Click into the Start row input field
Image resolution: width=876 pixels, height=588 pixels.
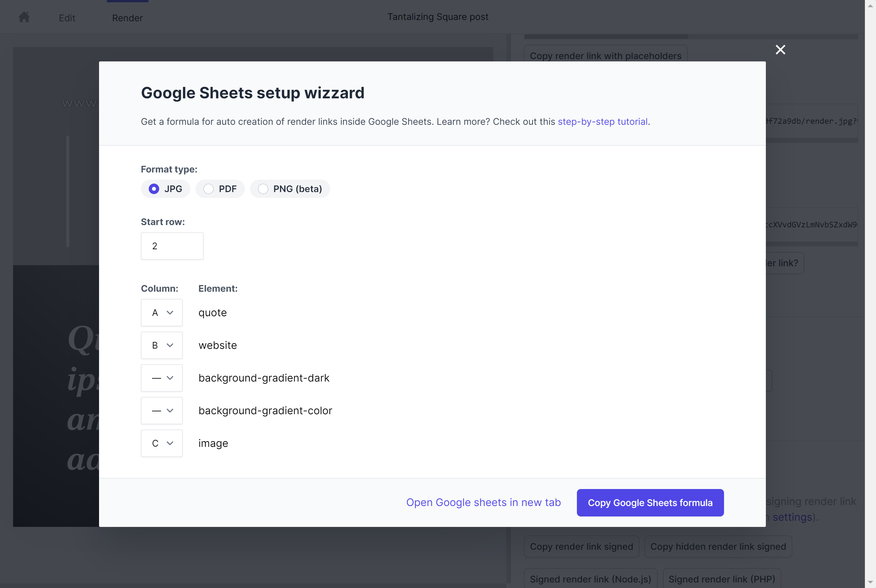(x=172, y=246)
